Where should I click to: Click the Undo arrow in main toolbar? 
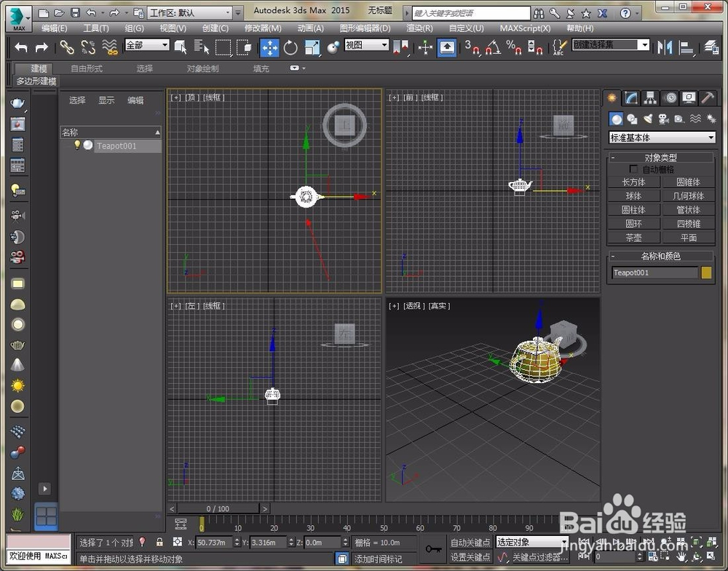click(21, 47)
